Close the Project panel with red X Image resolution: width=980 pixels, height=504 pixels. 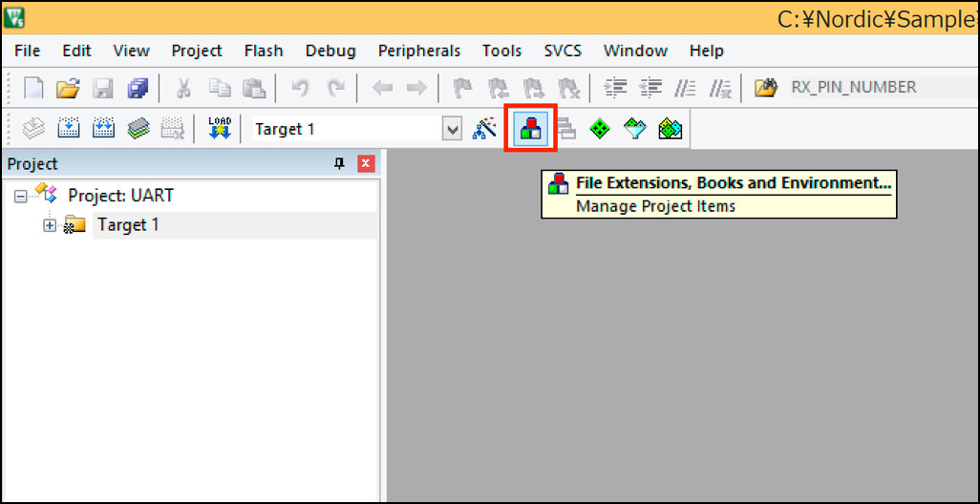[366, 164]
